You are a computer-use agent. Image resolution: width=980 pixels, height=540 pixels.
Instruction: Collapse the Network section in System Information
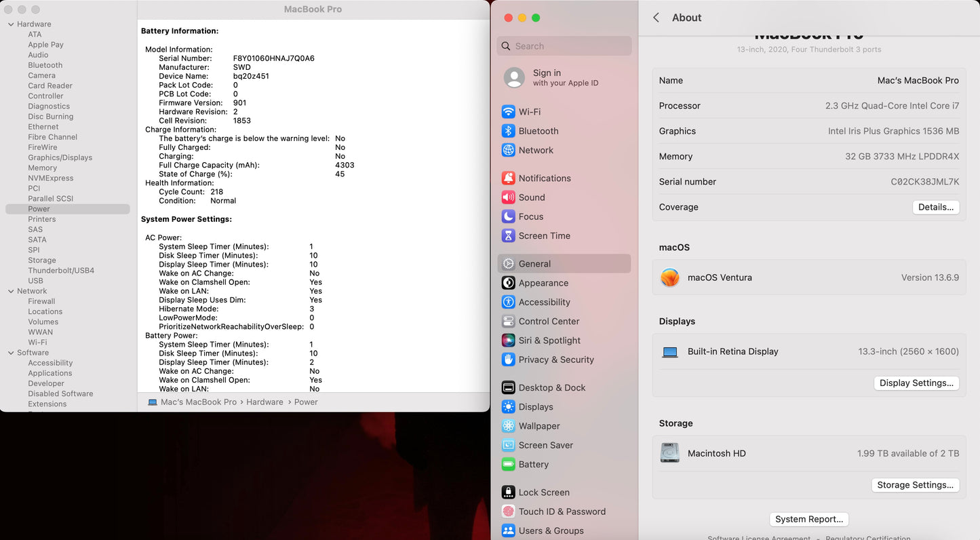(x=11, y=290)
